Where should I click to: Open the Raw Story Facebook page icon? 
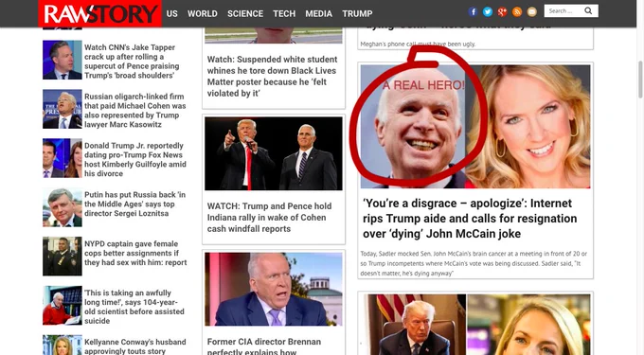click(473, 12)
